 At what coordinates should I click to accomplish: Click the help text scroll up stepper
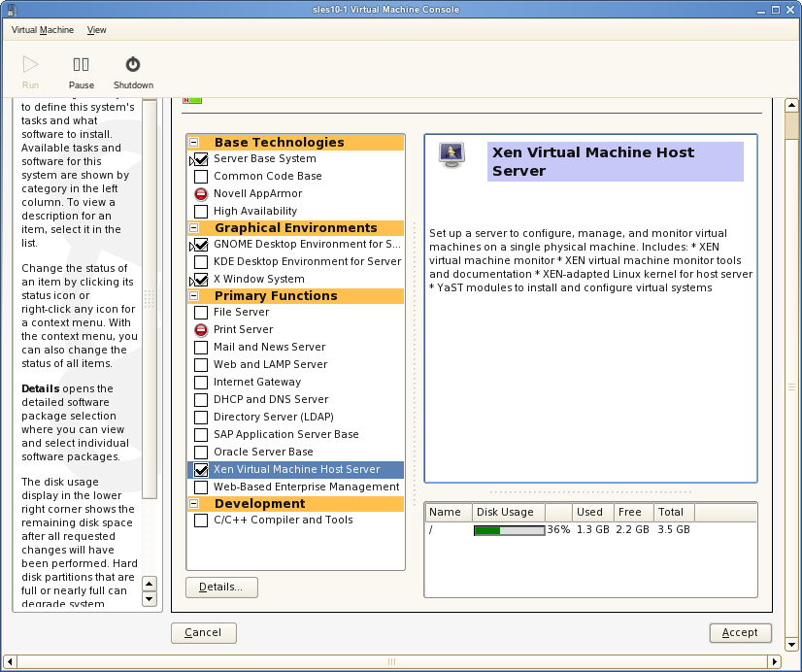(150, 584)
